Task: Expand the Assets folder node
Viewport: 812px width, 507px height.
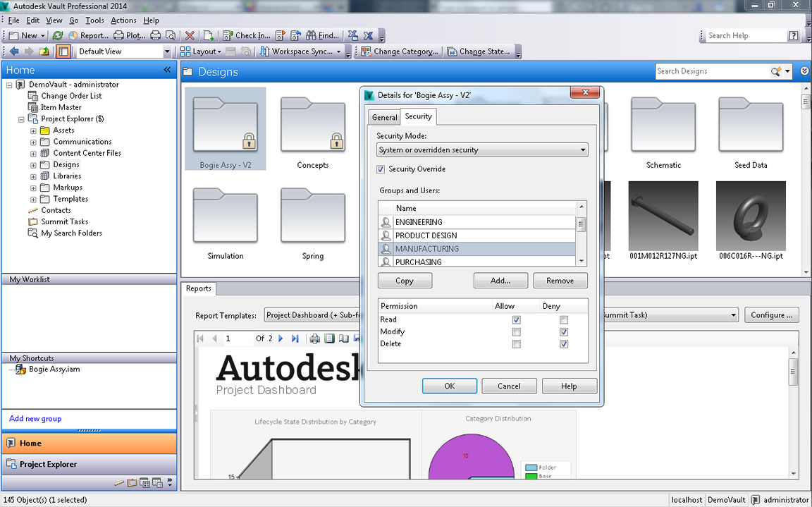Action: (x=33, y=130)
